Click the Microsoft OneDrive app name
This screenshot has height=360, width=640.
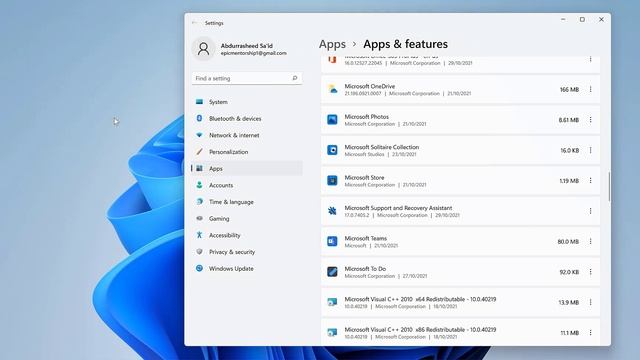tap(369, 86)
